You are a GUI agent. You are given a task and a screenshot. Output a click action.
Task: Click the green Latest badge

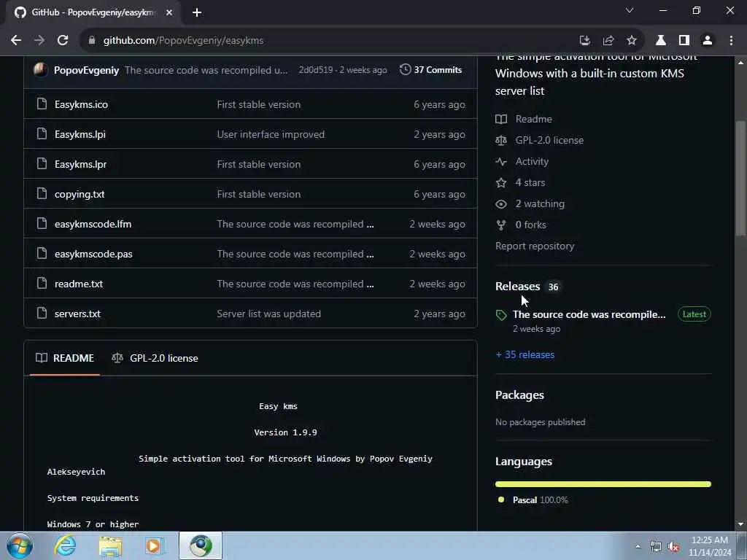(x=694, y=314)
